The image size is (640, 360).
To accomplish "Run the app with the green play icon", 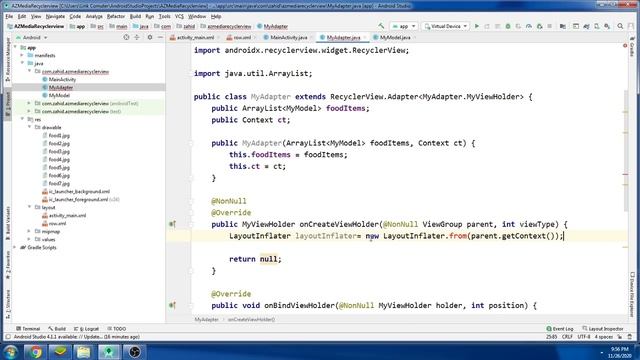I will coord(476,26).
